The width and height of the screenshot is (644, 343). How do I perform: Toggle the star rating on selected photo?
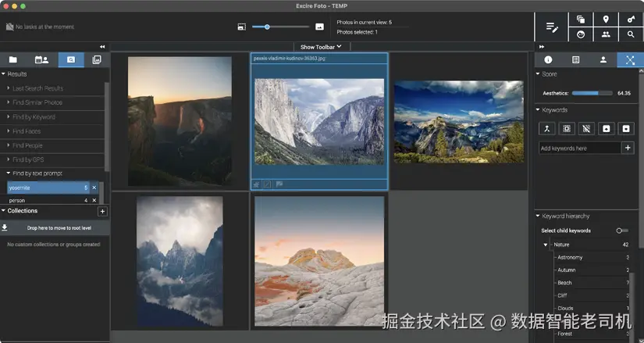tap(256, 184)
